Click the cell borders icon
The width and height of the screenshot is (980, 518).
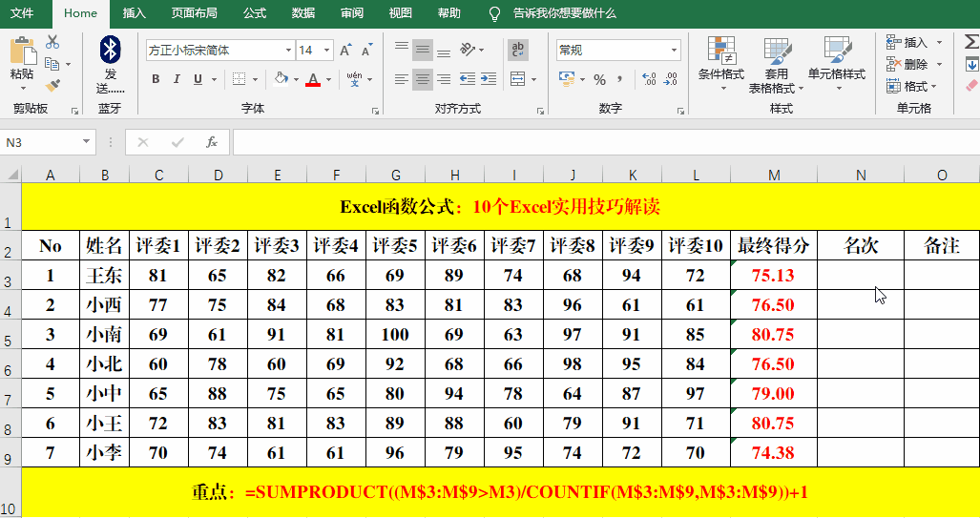coord(239,79)
